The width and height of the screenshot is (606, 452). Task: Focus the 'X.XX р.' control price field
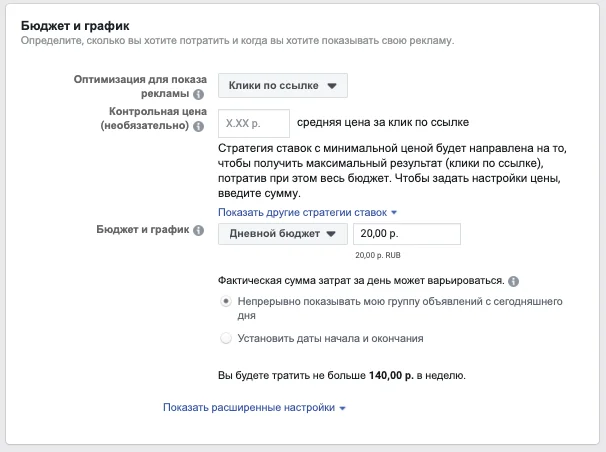point(253,123)
